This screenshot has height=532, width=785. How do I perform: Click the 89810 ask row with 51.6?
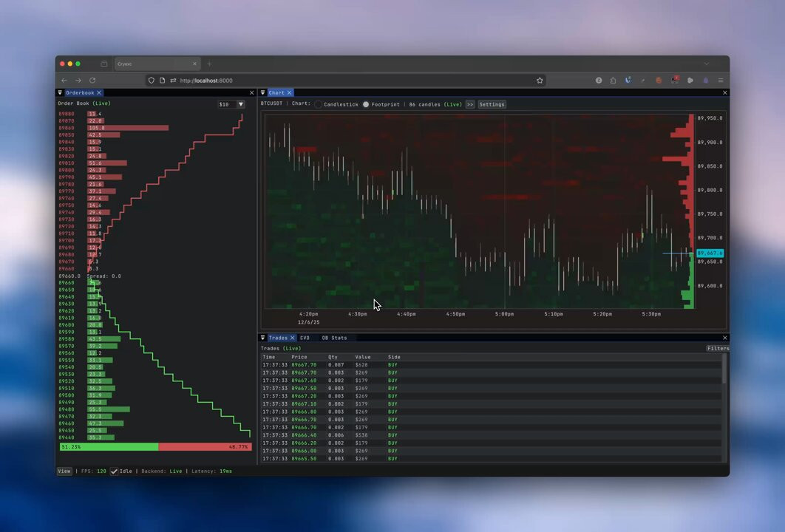click(92, 163)
